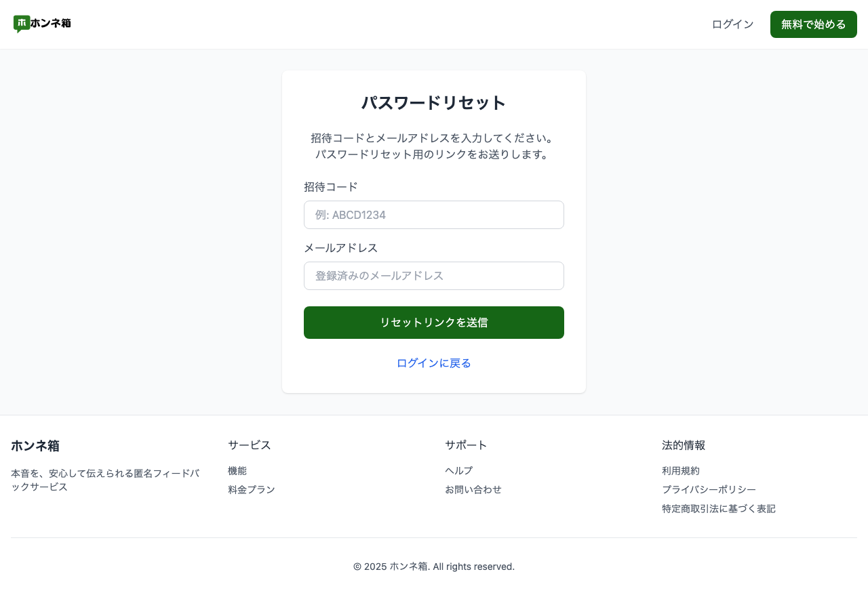Open the 料金プラン page
This screenshot has height=595, width=868.
click(x=251, y=489)
